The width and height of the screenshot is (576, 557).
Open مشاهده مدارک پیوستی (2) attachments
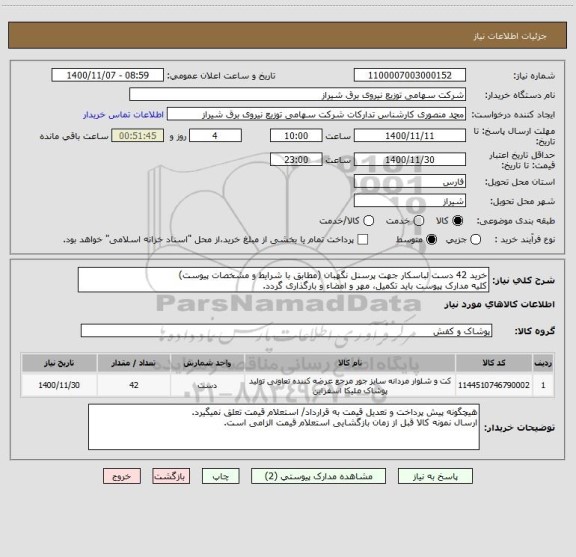(318, 476)
